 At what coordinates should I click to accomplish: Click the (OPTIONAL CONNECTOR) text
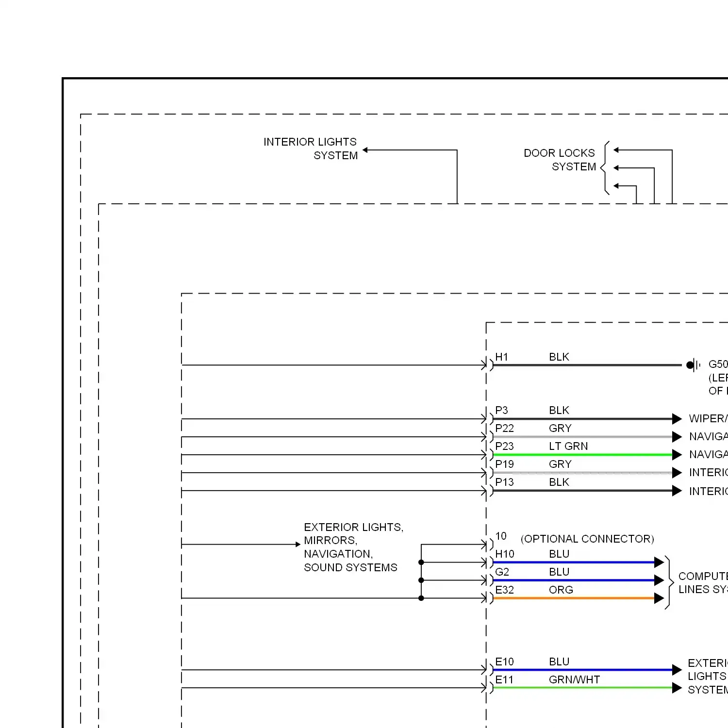[587, 539]
